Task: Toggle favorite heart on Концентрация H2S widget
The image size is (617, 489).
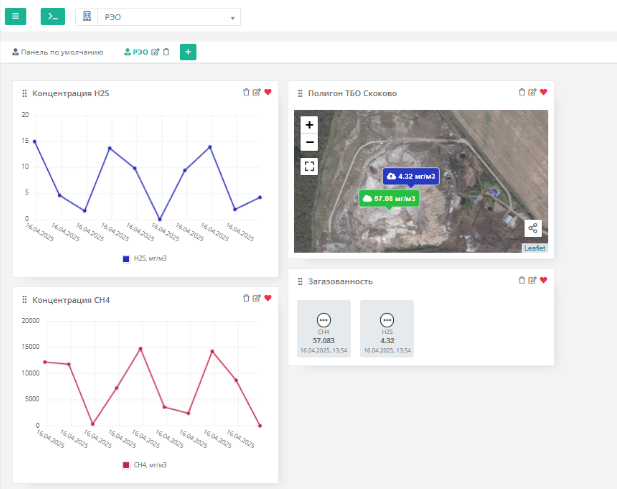Action: coord(268,92)
